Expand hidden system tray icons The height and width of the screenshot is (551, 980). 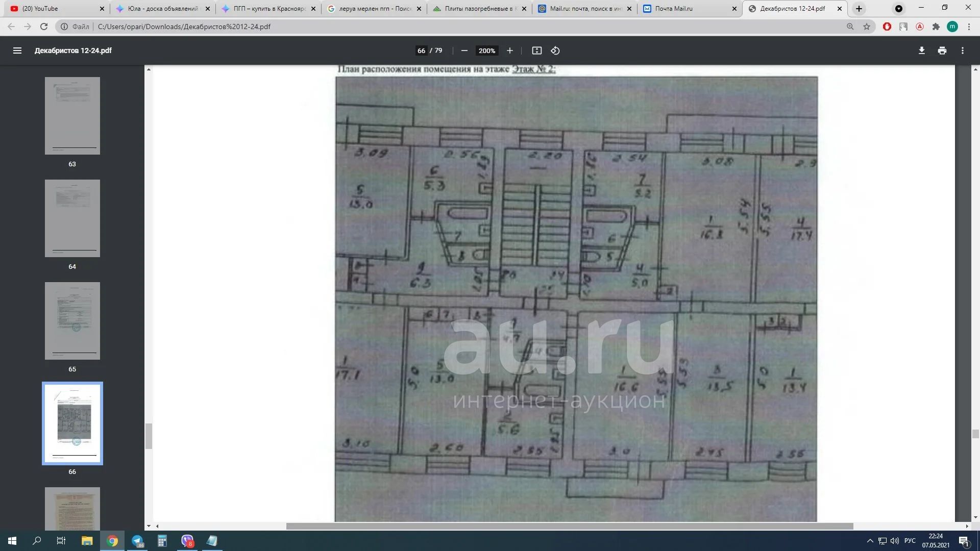870,541
